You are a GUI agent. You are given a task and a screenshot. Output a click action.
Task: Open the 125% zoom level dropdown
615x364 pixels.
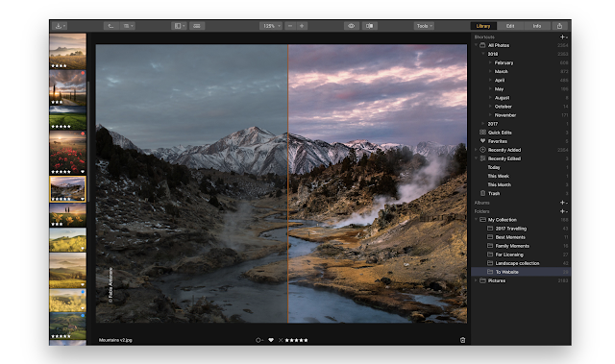[271, 26]
